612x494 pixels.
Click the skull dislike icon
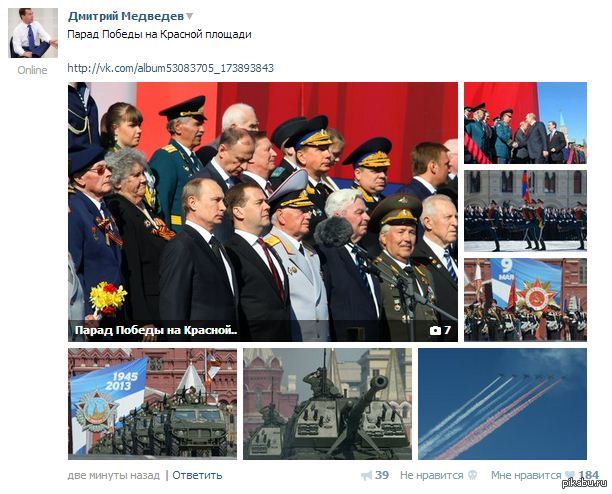[472, 475]
